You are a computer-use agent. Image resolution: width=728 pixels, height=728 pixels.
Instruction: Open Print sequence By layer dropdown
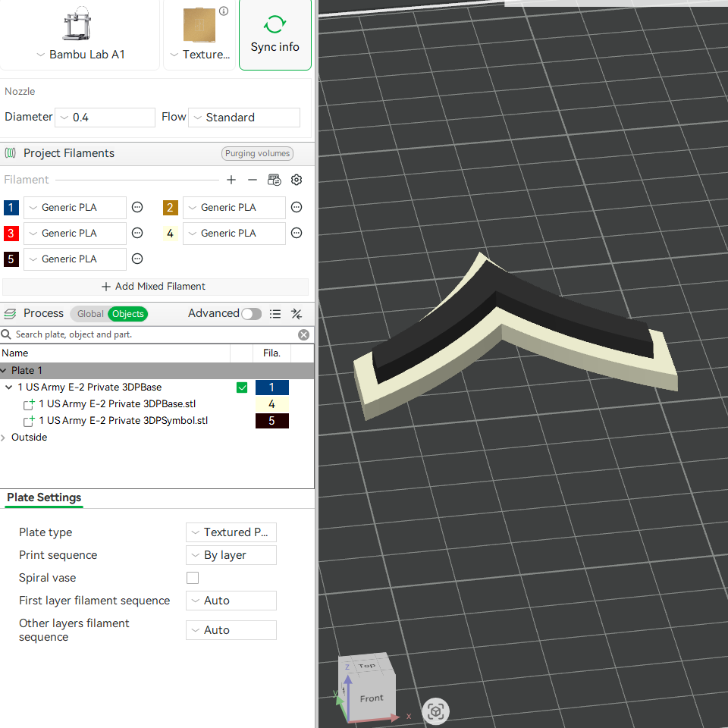tap(231, 555)
